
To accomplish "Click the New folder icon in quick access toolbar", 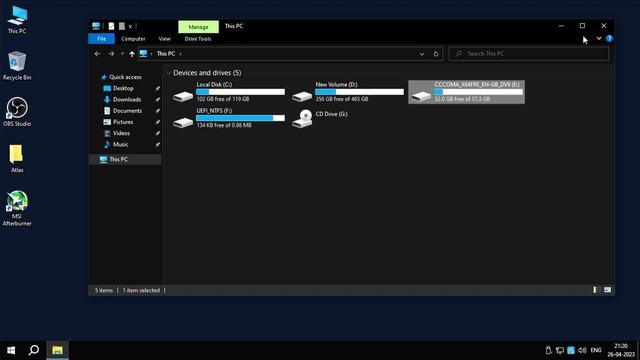I will [122, 26].
